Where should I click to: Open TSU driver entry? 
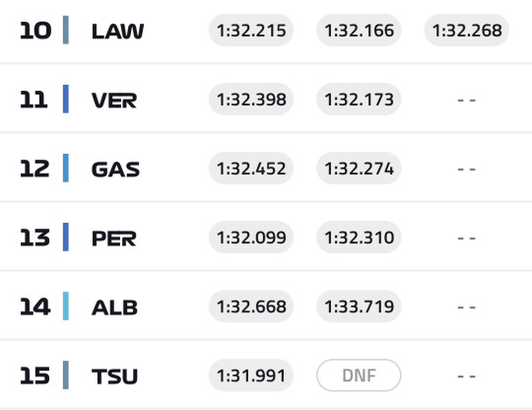click(114, 376)
